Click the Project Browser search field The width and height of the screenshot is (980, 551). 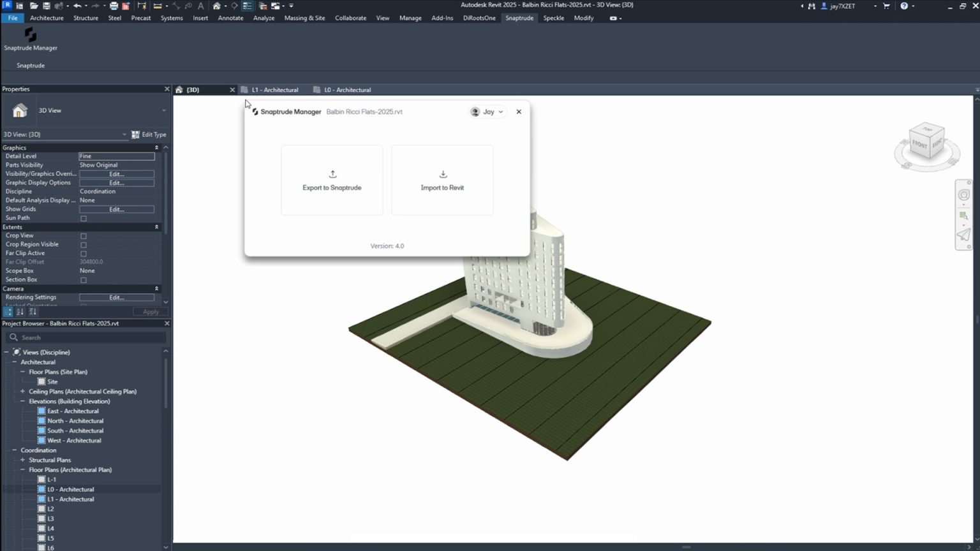(x=89, y=337)
